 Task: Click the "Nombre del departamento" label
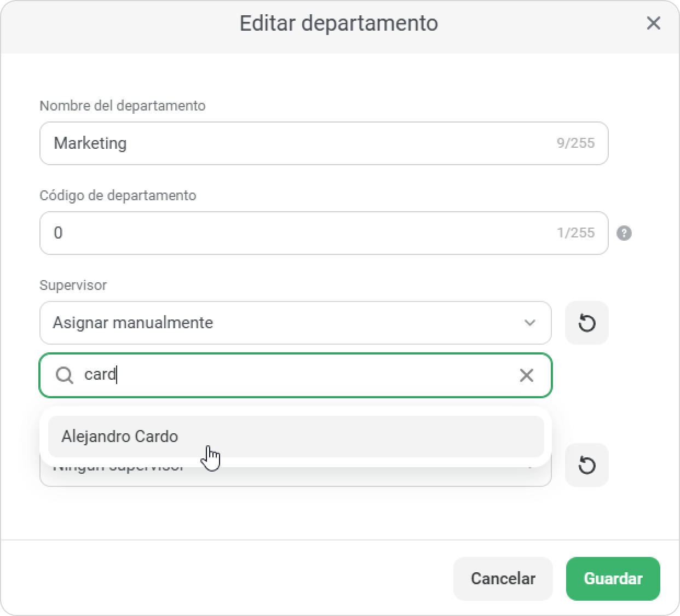pos(123,106)
